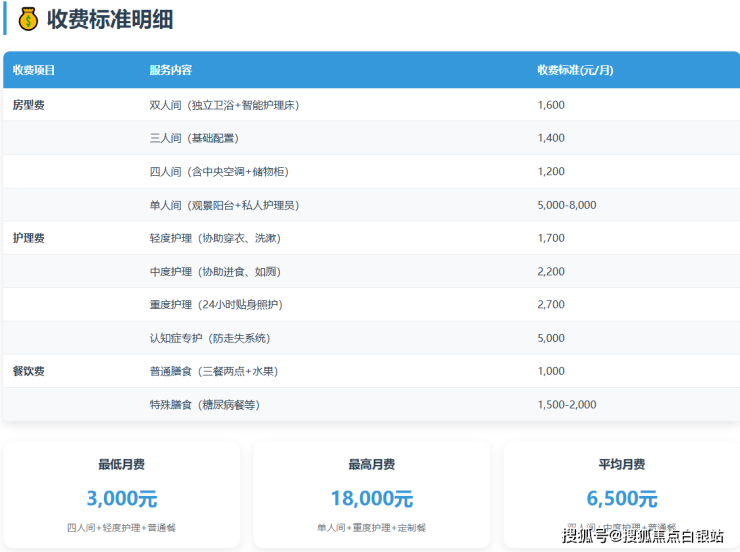Click the 餐饮费 category label
The width and height of the screenshot is (740, 552).
[29, 371]
